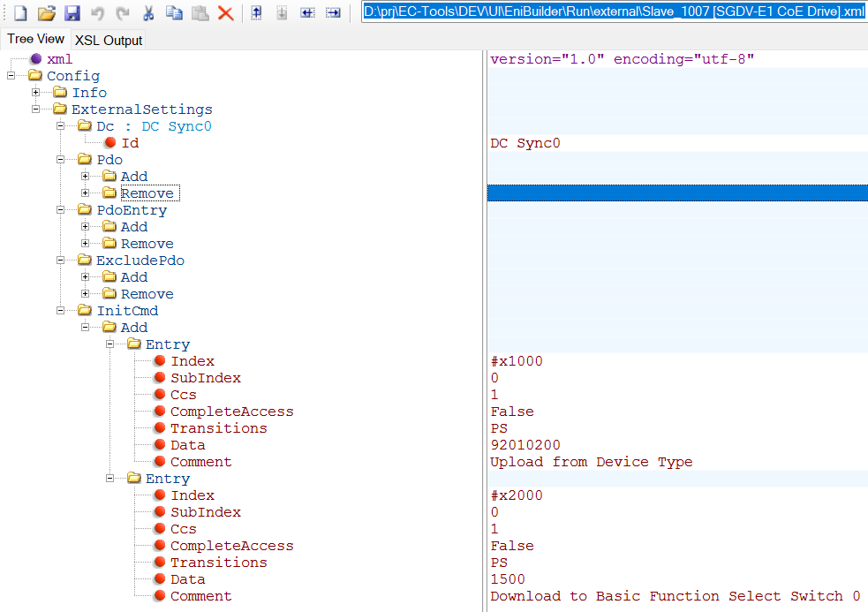The width and height of the screenshot is (868, 612).
Task: Select the Tree View tab
Action: [x=35, y=40]
